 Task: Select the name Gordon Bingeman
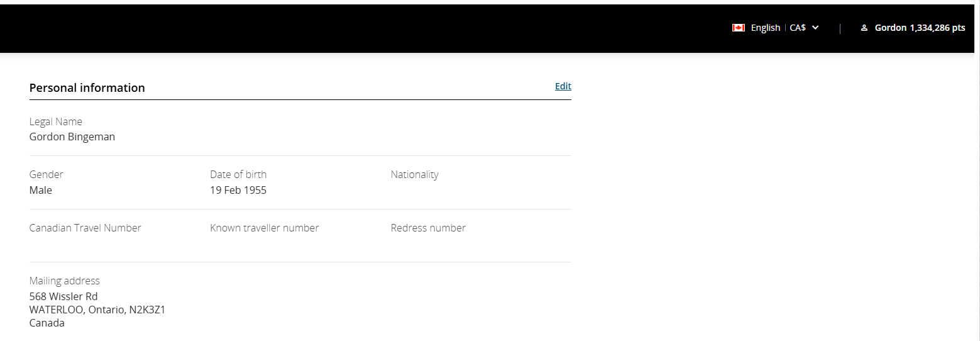pyautogui.click(x=72, y=137)
